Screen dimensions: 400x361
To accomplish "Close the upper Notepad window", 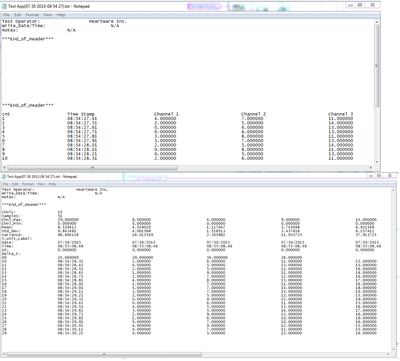I will coord(372,5).
